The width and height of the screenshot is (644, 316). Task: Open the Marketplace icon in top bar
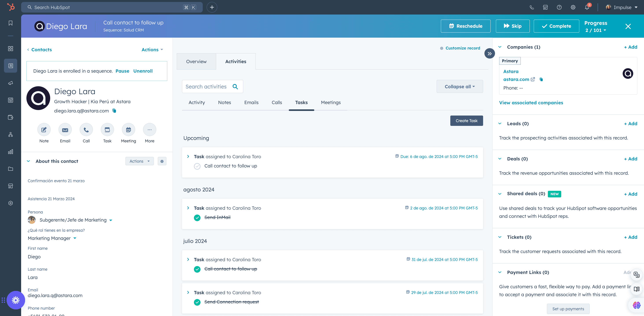(x=545, y=7)
